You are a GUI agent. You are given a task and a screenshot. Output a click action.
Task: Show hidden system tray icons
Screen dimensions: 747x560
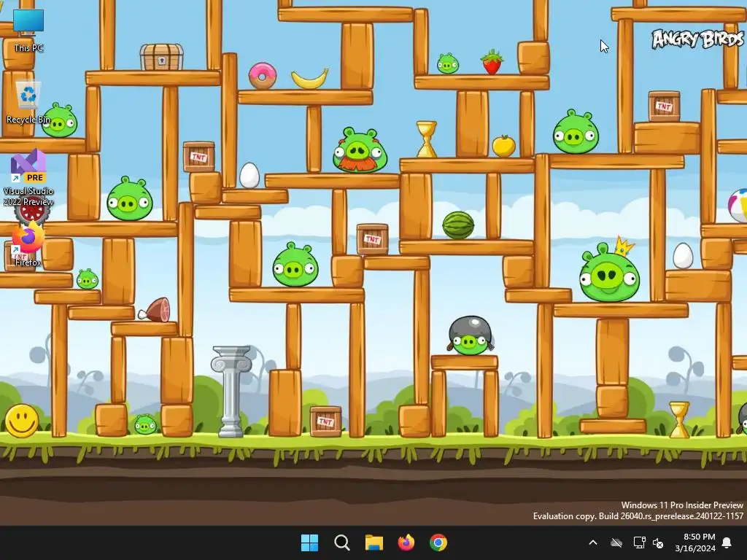click(593, 542)
